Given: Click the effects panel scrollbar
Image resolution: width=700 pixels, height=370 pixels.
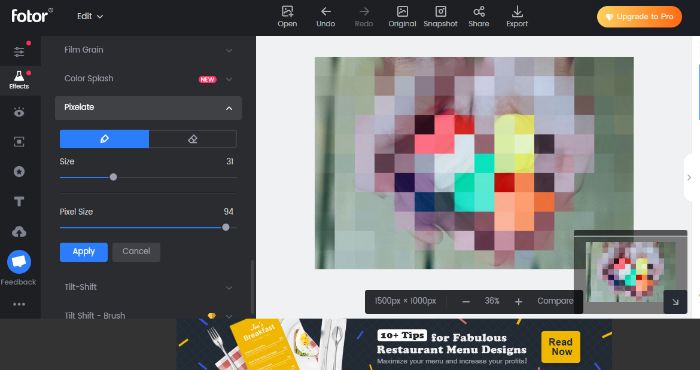Looking at the screenshot, I should 252,288.
